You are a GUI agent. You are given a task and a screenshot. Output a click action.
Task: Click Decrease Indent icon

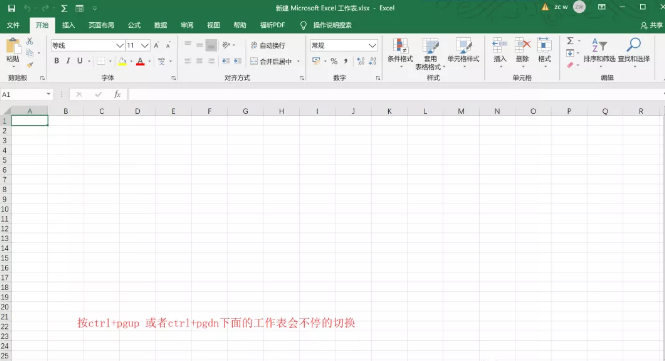226,61
